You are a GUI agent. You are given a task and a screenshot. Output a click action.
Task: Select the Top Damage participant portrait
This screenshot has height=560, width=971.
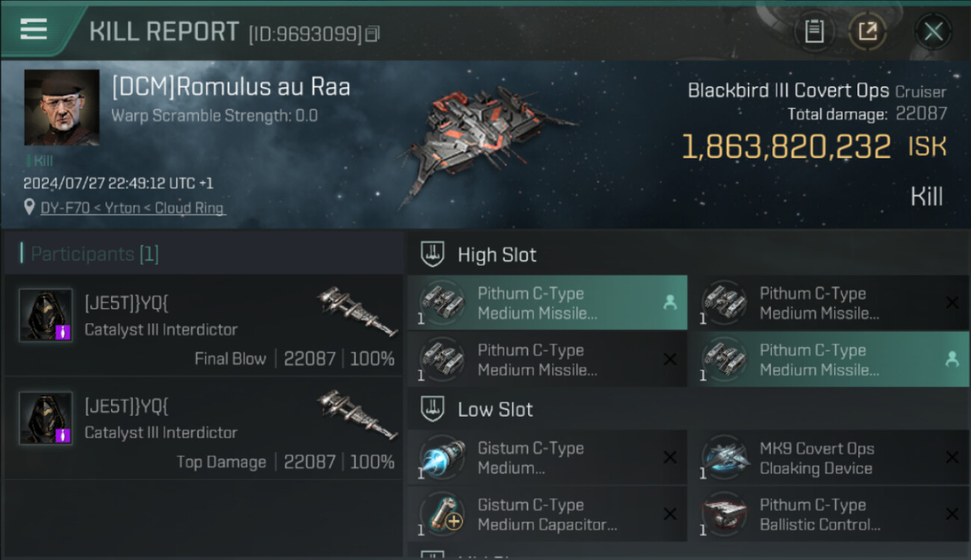coord(46,418)
